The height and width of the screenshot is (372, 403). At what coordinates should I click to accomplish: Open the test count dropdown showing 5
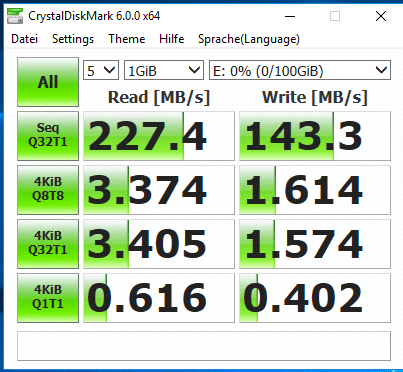pos(101,70)
